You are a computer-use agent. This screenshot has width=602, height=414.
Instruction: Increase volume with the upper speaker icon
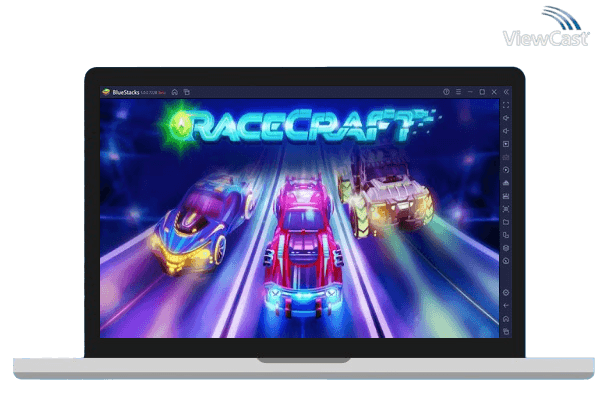[506, 118]
